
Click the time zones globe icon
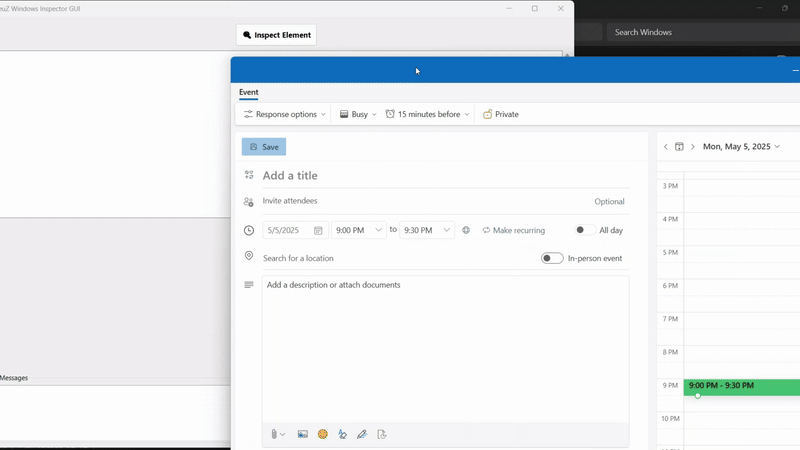click(x=466, y=230)
